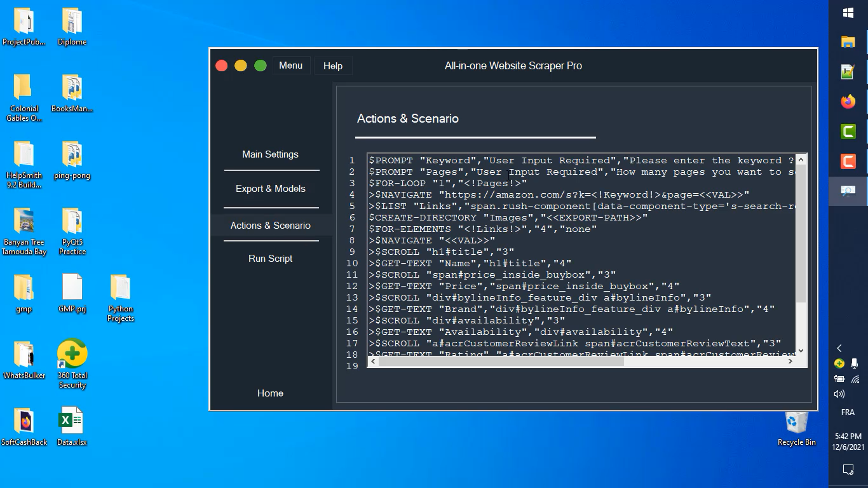
Task: Open the Export & Models section
Action: [x=270, y=189]
